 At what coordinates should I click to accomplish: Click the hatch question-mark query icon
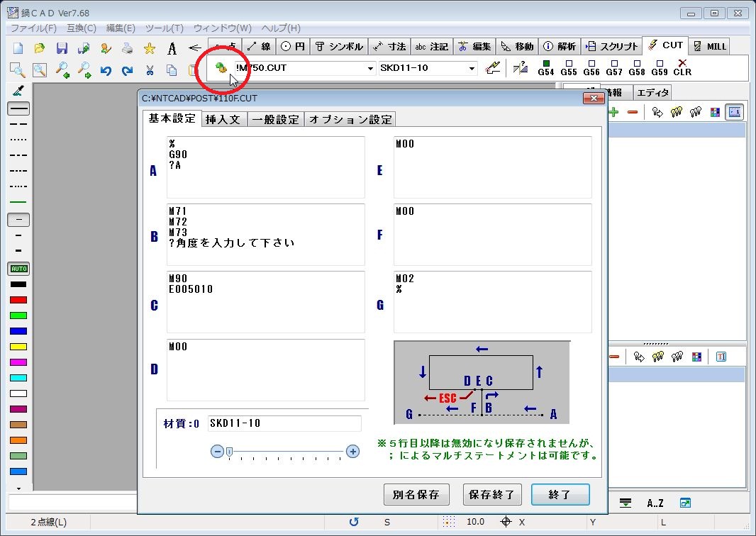tap(521, 67)
